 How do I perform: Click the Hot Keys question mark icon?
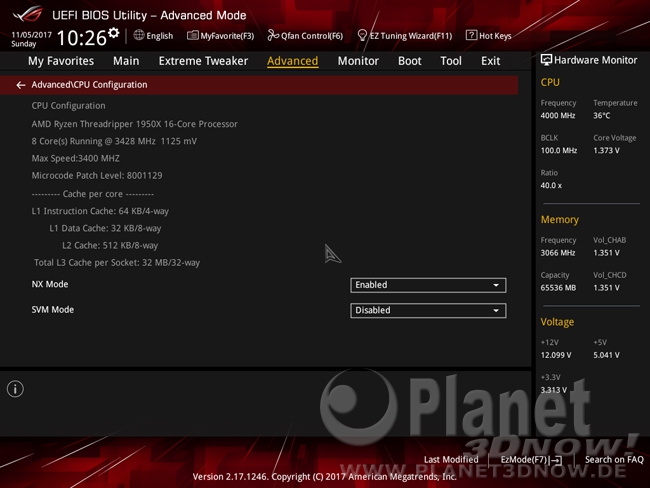point(471,35)
